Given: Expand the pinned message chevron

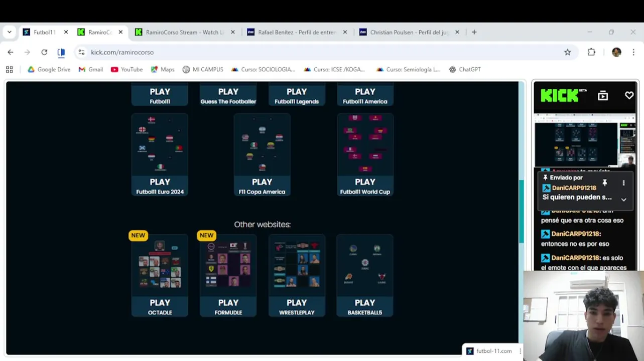Looking at the screenshot, I should (623, 200).
